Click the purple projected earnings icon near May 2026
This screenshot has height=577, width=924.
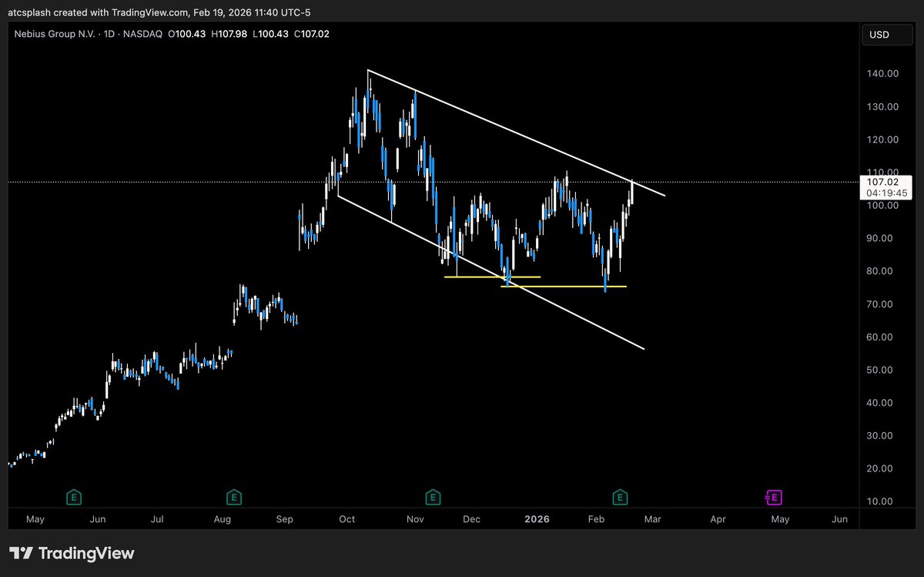click(x=774, y=497)
